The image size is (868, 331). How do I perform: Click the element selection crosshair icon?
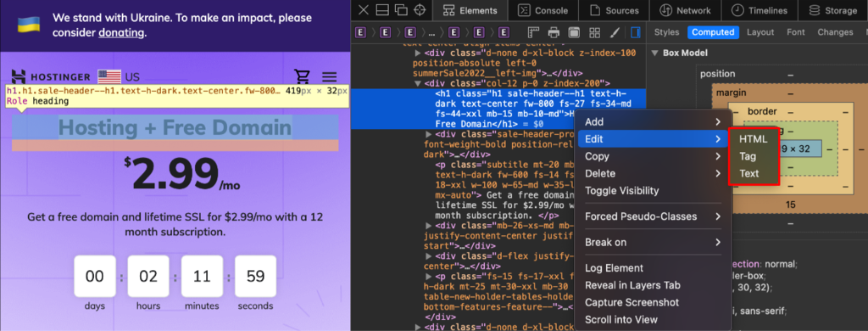click(420, 10)
